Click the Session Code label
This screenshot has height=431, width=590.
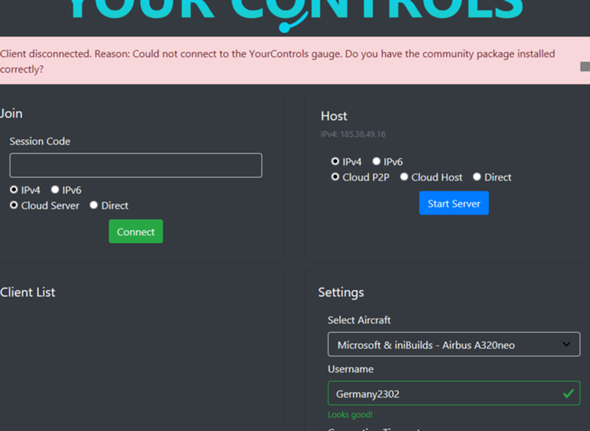click(40, 142)
